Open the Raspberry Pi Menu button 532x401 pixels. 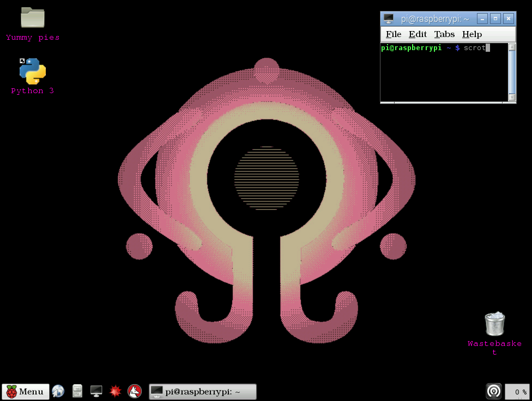[x=26, y=391]
